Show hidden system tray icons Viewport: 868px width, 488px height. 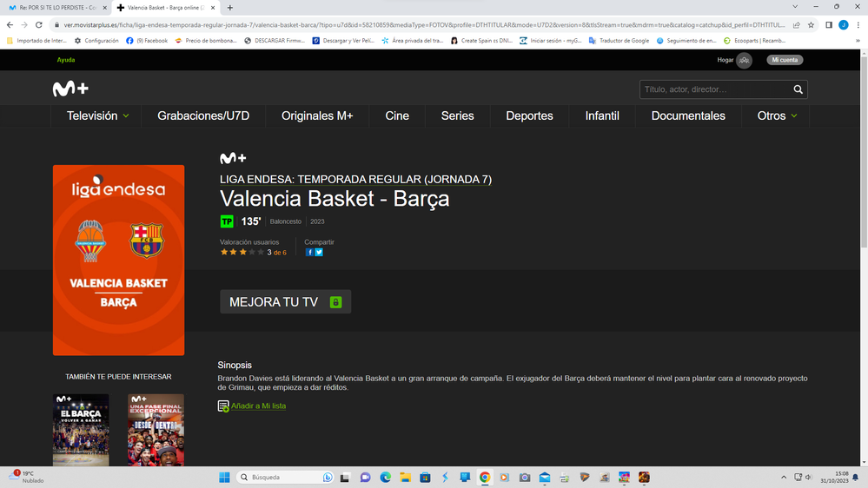tap(784, 478)
